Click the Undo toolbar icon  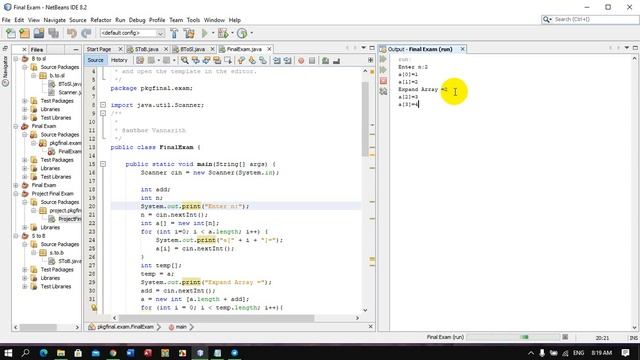coord(72,33)
